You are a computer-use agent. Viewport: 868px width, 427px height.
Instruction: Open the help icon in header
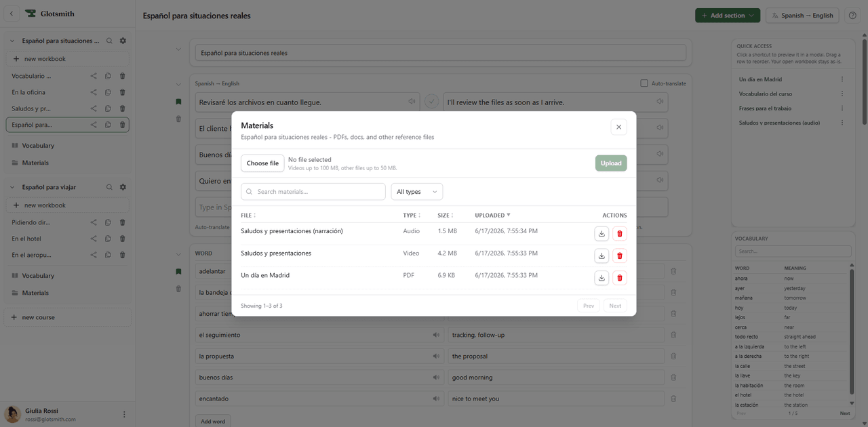tap(853, 16)
